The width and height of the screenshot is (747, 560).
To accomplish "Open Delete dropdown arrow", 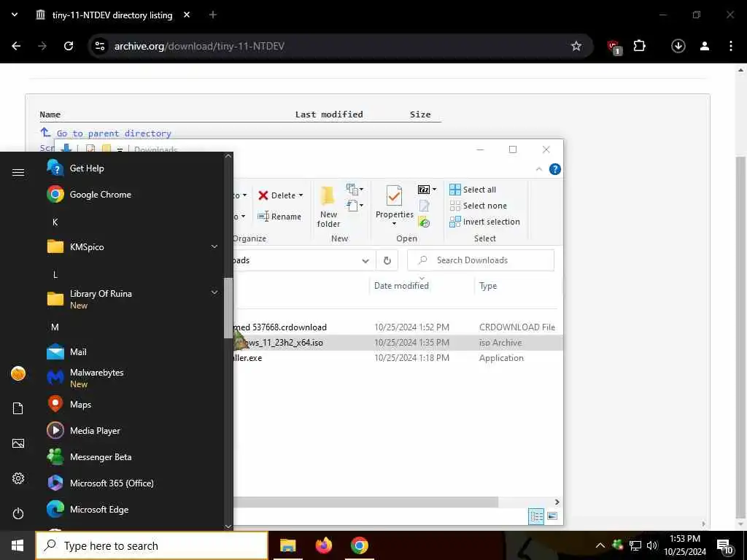I will (301, 195).
